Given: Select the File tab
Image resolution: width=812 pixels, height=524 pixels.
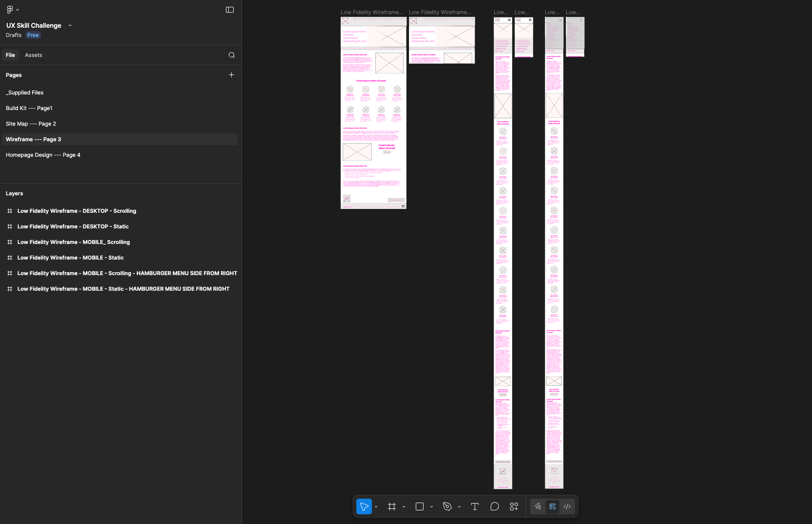Looking at the screenshot, I should (x=10, y=55).
